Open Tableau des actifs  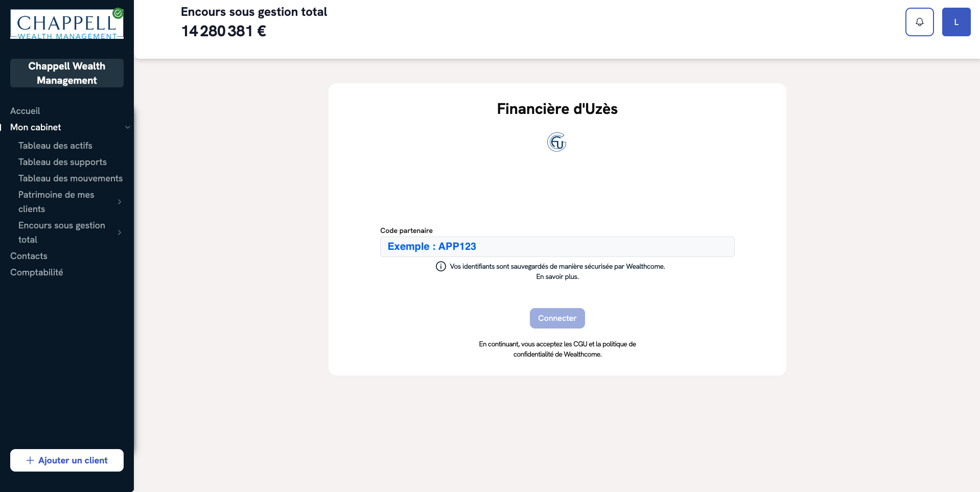(x=55, y=146)
